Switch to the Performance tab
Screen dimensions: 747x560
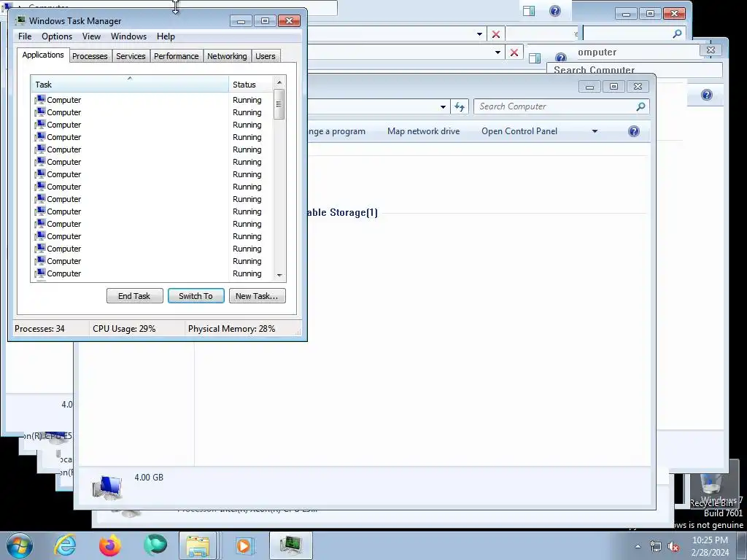click(x=177, y=56)
